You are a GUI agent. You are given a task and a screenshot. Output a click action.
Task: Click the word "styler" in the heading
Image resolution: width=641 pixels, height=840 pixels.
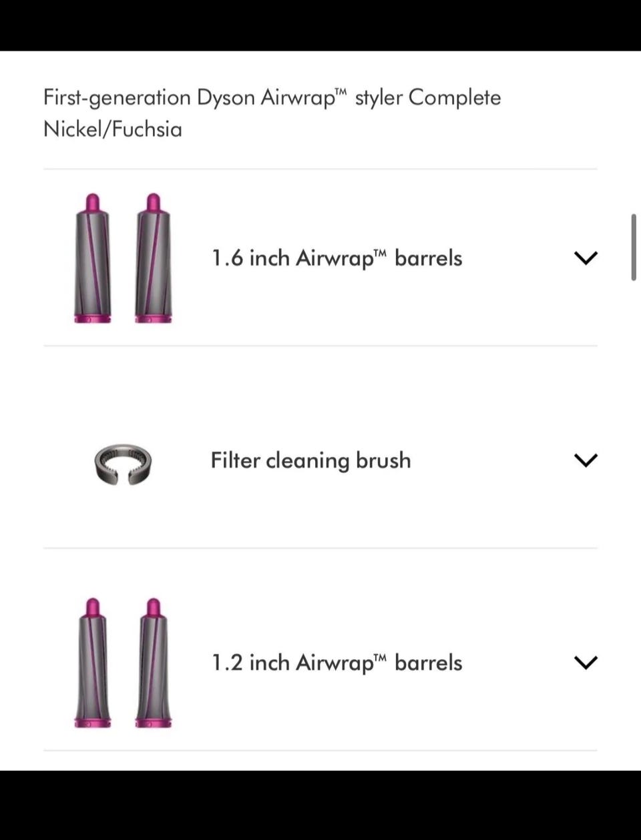379,98
